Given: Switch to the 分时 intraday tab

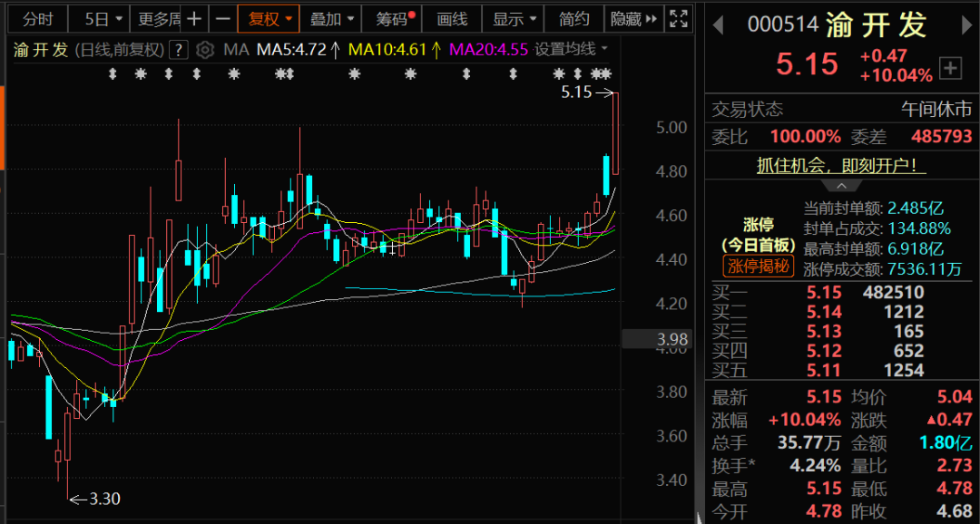Looking at the screenshot, I should [37, 18].
